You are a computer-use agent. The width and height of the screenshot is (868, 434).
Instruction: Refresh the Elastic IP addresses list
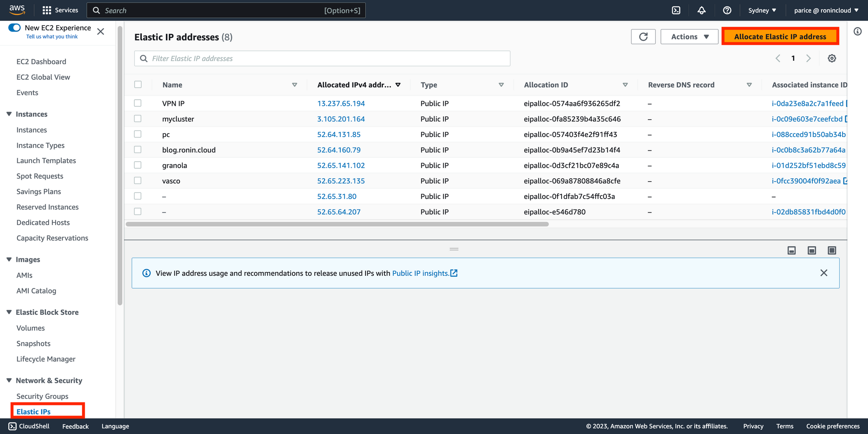tap(643, 37)
